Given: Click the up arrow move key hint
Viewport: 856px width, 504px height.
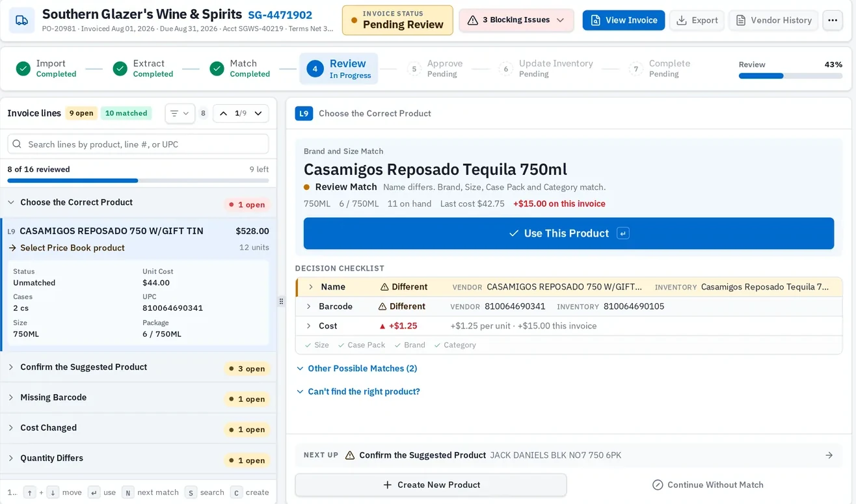Looking at the screenshot, I should (30, 492).
